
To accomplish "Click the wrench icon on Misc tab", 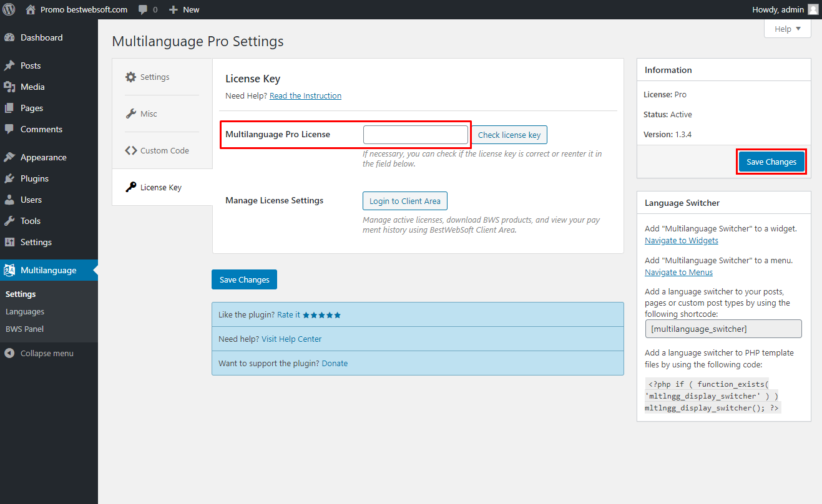I will point(130,114).
